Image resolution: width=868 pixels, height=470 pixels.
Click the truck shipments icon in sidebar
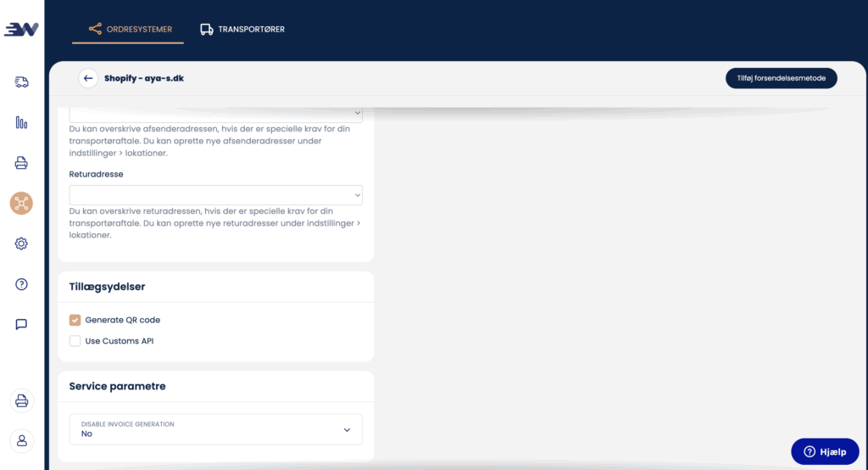click(x=21, y=81)
